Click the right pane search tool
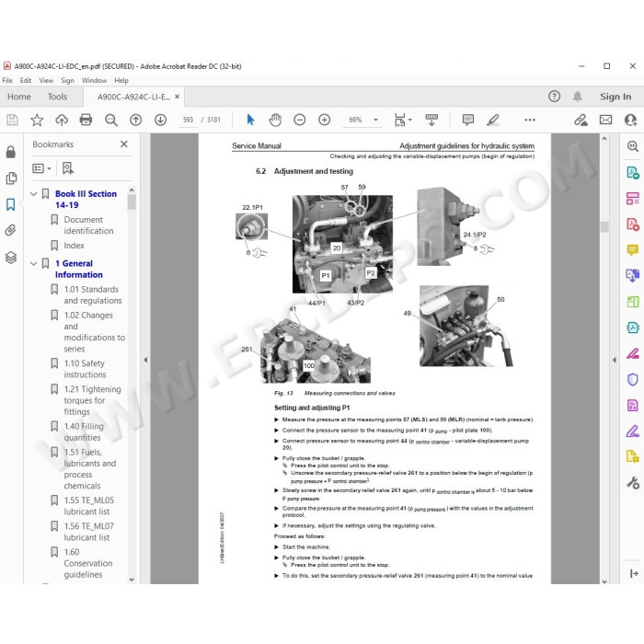This screenshot has height=644, width=644. pyautogui.click(x=633, y=146)
